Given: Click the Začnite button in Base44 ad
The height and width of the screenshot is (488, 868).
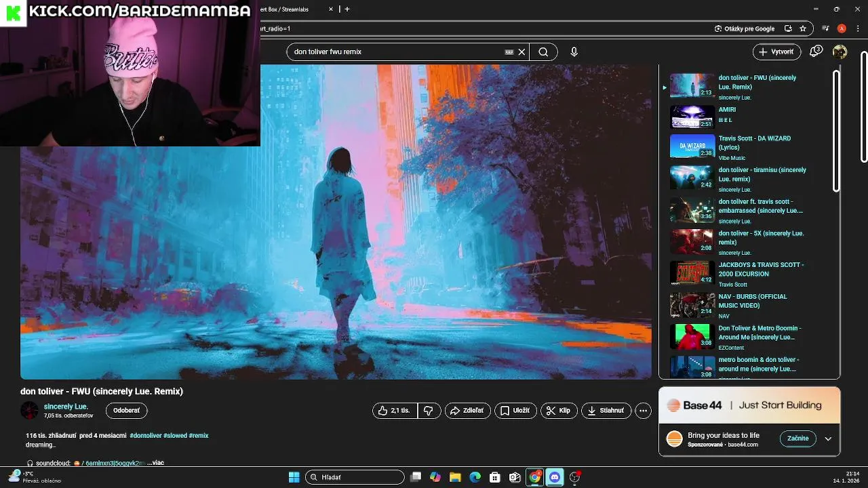Looking at the screenshot, I should pos(798,439).
